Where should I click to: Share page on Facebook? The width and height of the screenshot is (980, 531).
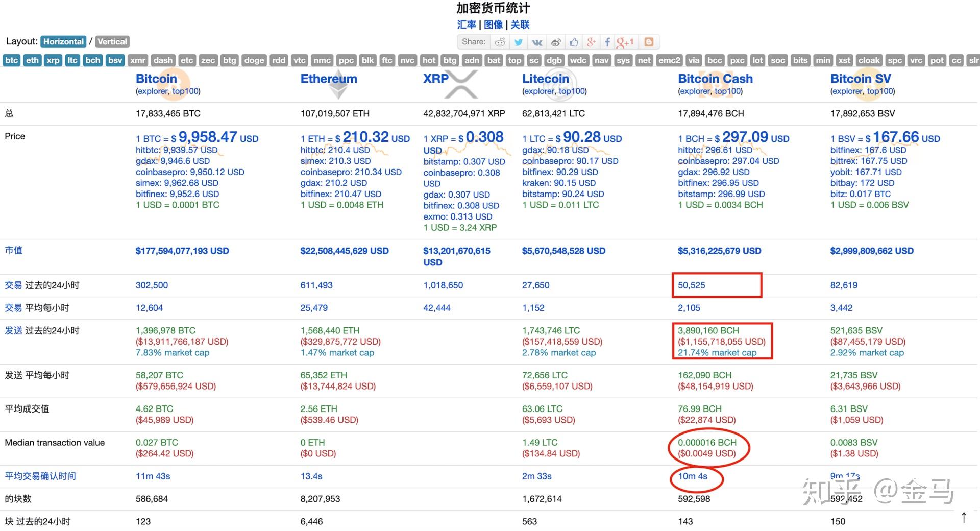[607, 42]
